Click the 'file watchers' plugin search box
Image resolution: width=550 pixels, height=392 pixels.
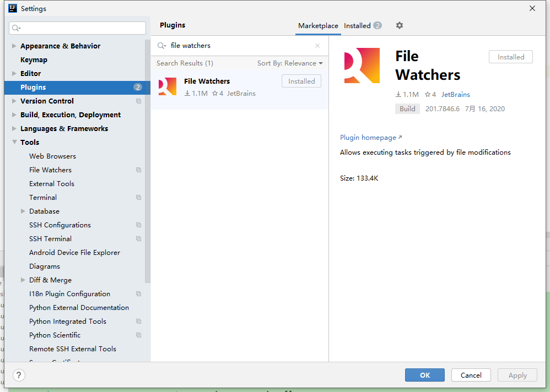[x=240, y=46]
